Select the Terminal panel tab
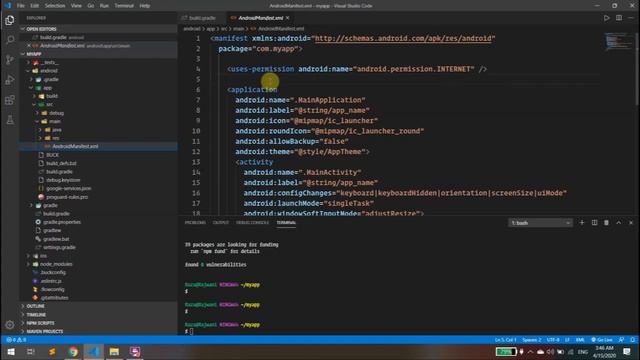The height and width of the screenshot is (360, 640). pyautogui.click(x=286, y=223)
